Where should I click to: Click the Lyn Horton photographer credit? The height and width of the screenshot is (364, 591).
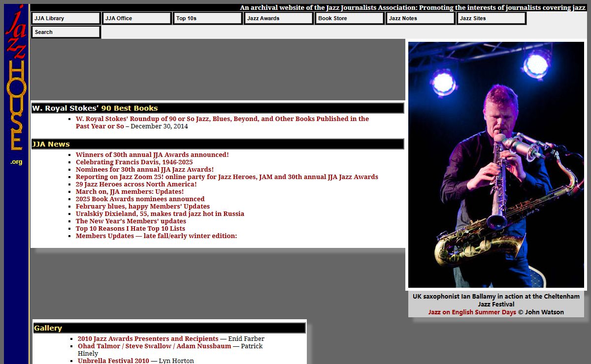pyautogui.click(x=176, y=361)
